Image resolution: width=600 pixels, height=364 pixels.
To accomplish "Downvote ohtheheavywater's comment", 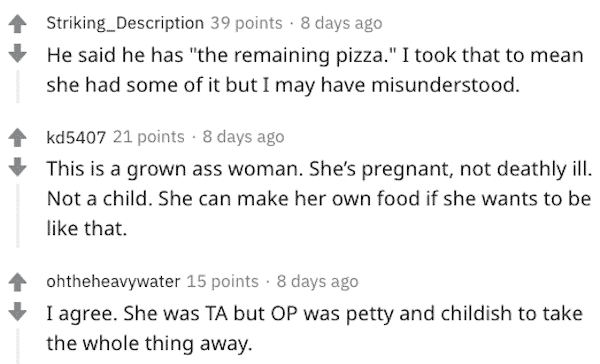I will point(17,312).
